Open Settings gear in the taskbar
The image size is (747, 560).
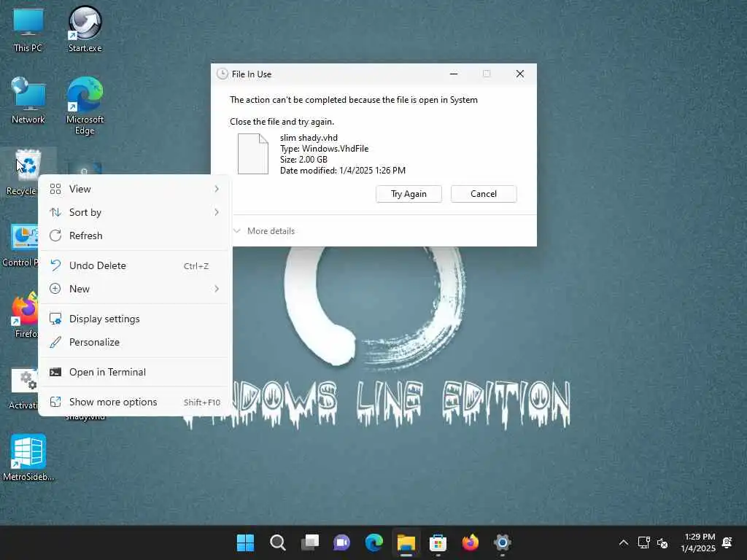click(502, 542)
